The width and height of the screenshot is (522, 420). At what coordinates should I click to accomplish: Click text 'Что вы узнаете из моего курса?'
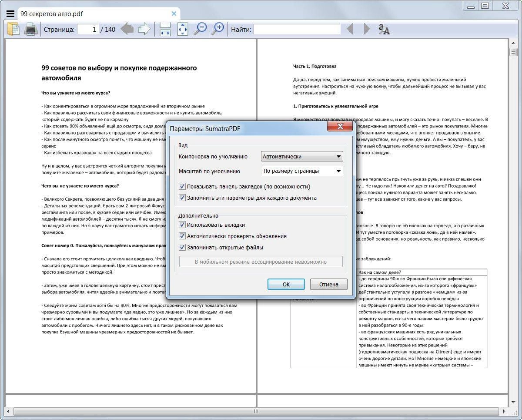(x=76, y=93)
